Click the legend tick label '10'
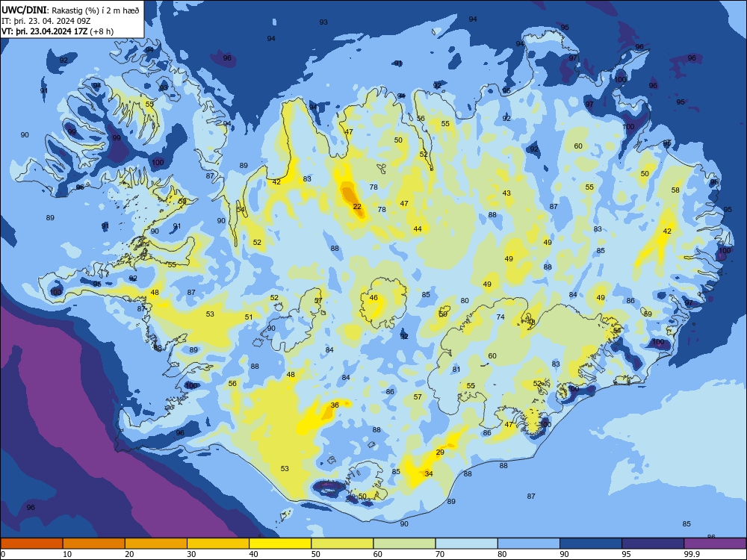The width and height of the screenshot is (747, 560). click(x=67, y=554)
